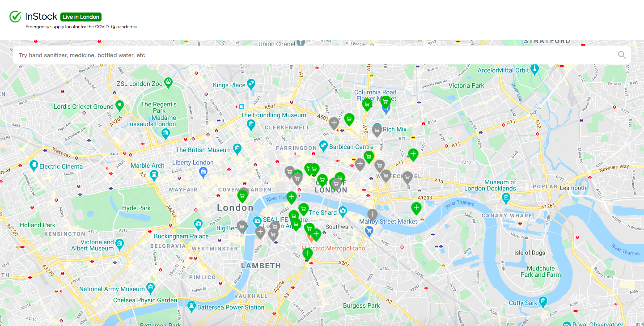Select green plus marker below Mercato Metropolitano
The image size is (644, 326).
307,254
